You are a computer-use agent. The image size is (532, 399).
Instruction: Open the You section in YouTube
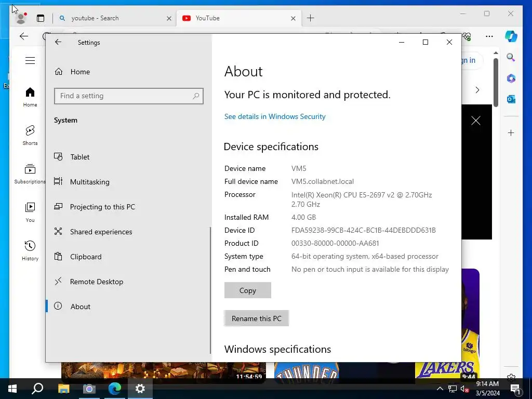(x=30, y=212)
